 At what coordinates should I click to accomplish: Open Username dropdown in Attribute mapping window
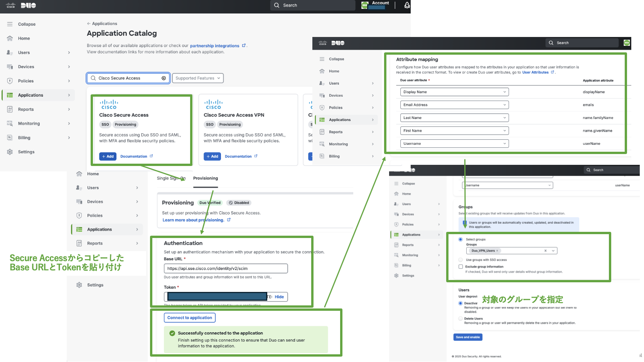click(454, 144)
